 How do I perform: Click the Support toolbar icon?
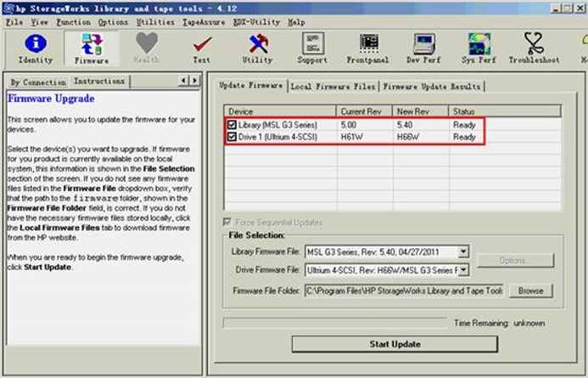pyautogui.click(x=312, y=48)
